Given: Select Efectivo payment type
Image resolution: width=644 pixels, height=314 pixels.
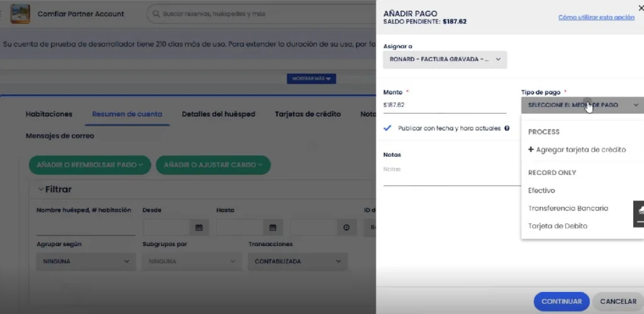Looking at the screenshot, I should click(x=541, y=190).
